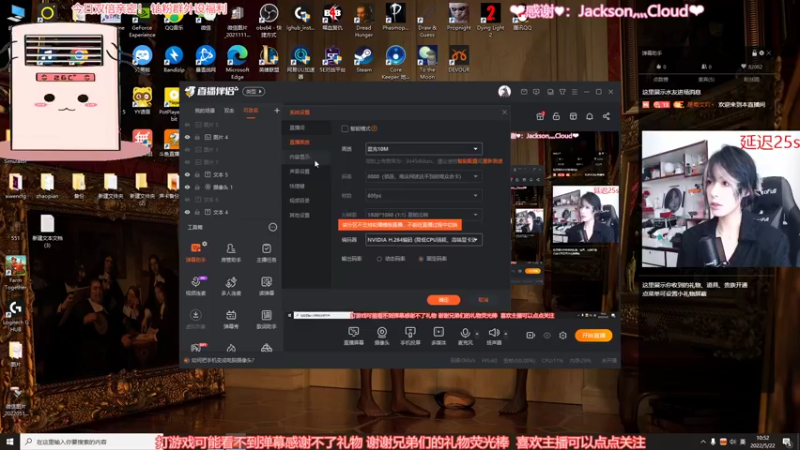Click the lock icon on the 图片 4 layer
Image resolution: width=800 pixels, height=450 pixels.
[197, 137]
